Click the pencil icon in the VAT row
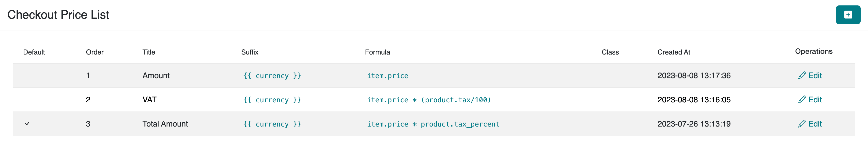The height and width of the screenshot is (148, 868). (802, 100)
